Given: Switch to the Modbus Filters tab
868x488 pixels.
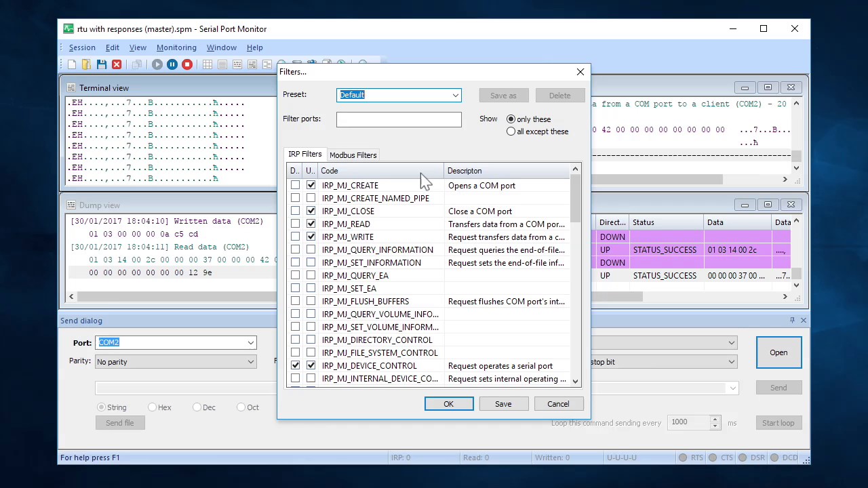Looking at the screenshot, I should tap(353, 155).
